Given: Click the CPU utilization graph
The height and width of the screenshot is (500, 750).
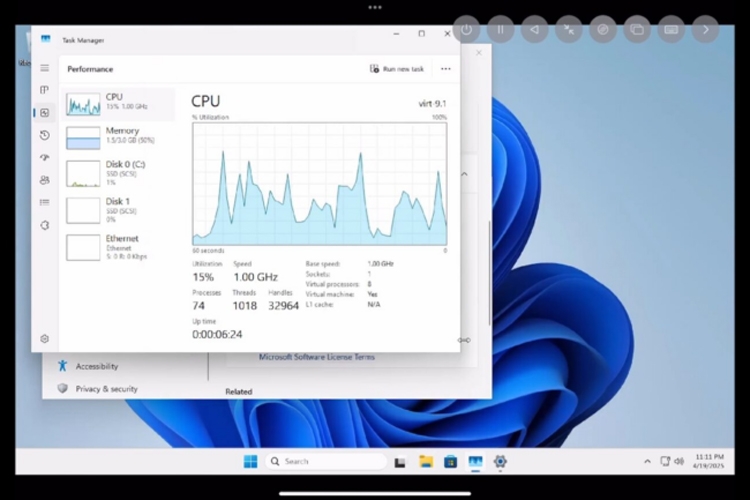Looking at the screenshot, I should [x=320, y=184].
